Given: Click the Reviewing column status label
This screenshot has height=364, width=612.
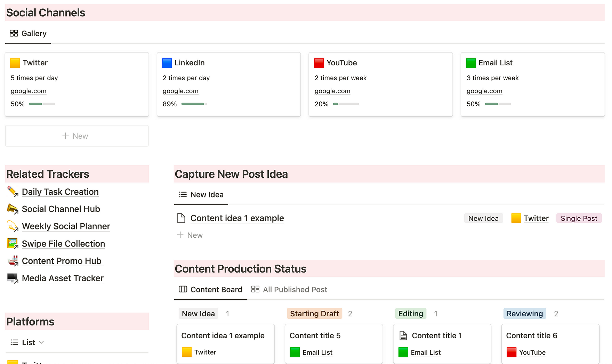Looking at the screenshot, I should pyautogui.click(x=524, y=314).
